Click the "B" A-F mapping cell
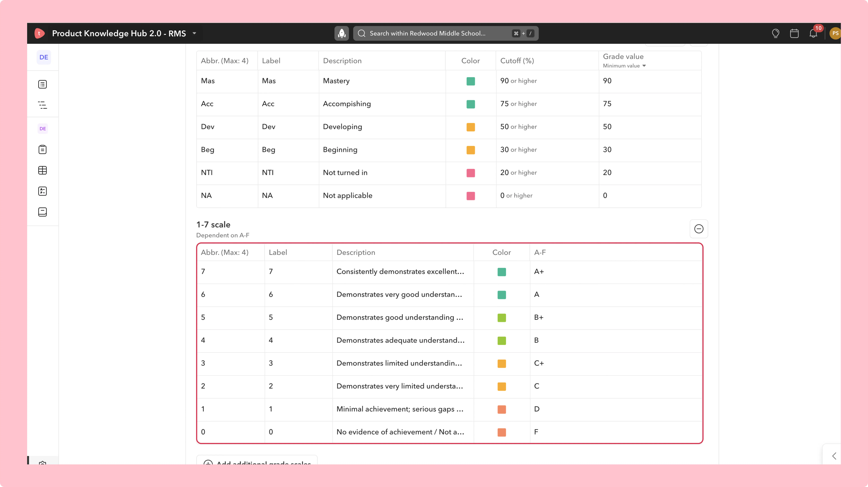The width and height of the screenshot is (868, 487). [x=616, y=341]
